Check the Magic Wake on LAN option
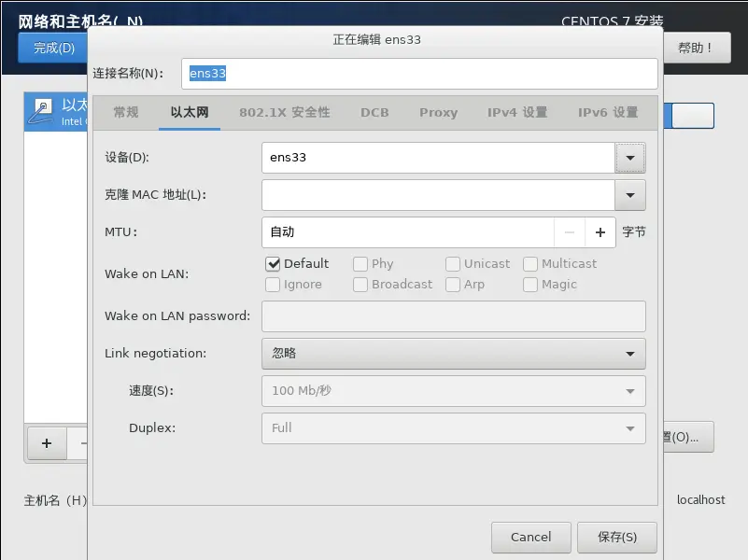This screenshot has height=560, width=748. (x=530, y=285)
